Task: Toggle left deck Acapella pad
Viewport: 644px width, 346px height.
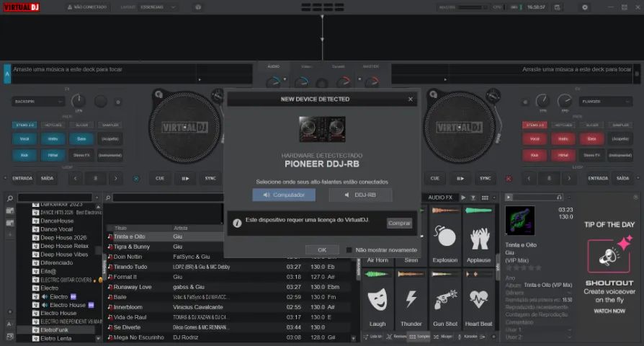Action: [x=110, y=139]
